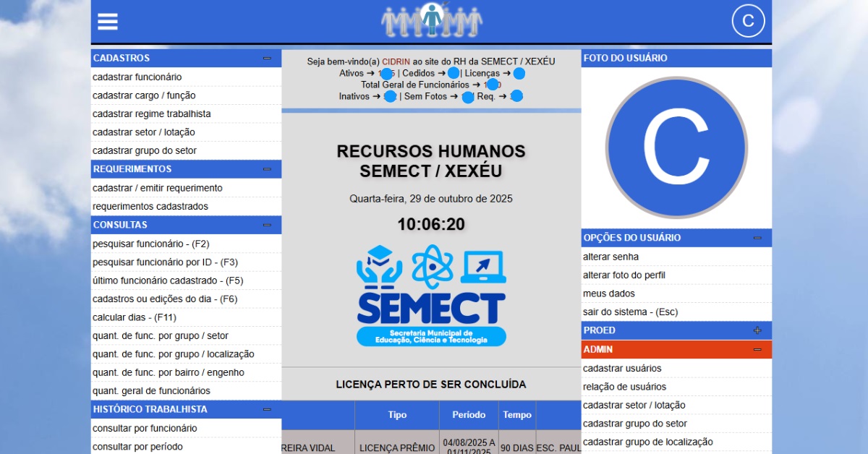
Task: Open calcular dias - (F11)
Action: (135, 317)
